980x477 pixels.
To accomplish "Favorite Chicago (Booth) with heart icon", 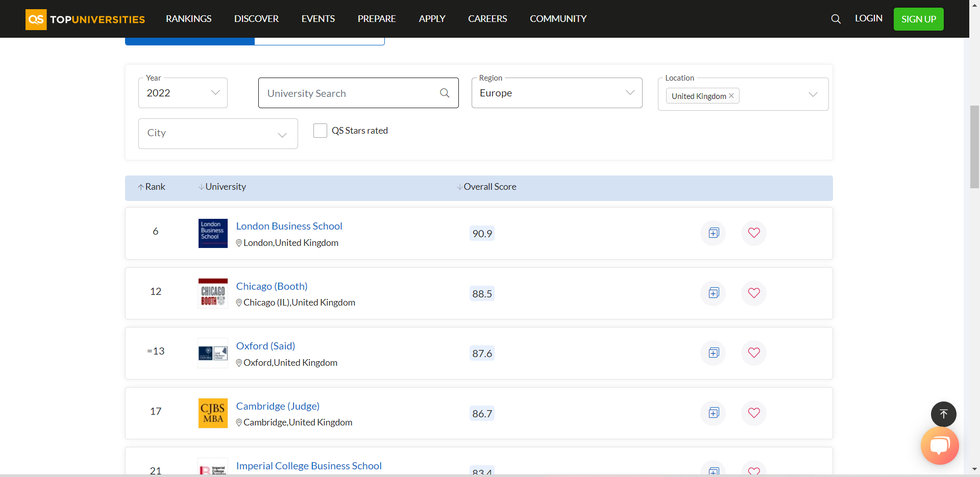I will pyautogui.click(x=754, y=293).
